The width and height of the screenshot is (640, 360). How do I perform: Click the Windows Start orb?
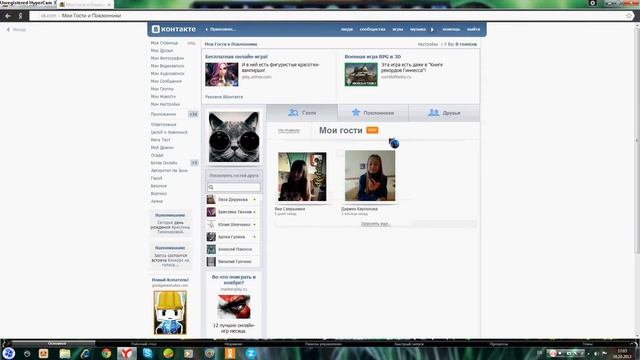pos(9,353)
